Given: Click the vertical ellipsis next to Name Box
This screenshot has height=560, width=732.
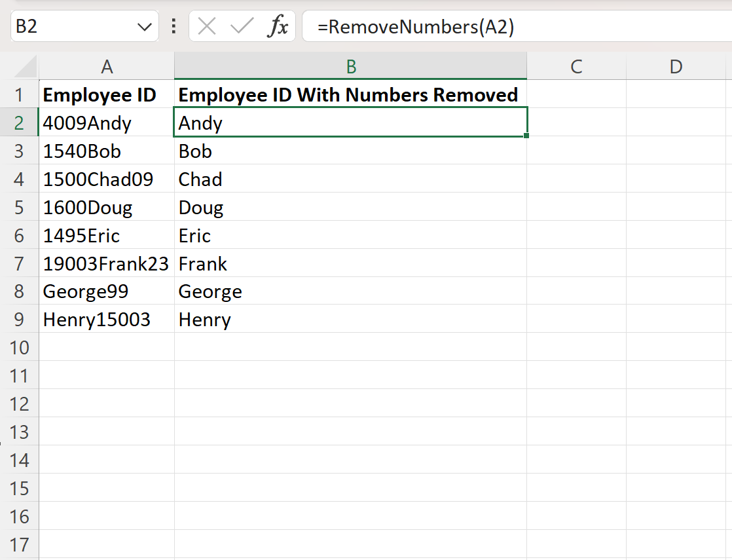Looking at the screenshot, I should 173,27.
